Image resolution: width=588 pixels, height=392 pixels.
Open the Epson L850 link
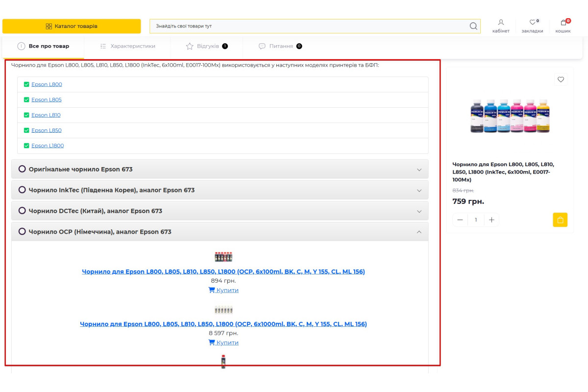coord(47,130)
